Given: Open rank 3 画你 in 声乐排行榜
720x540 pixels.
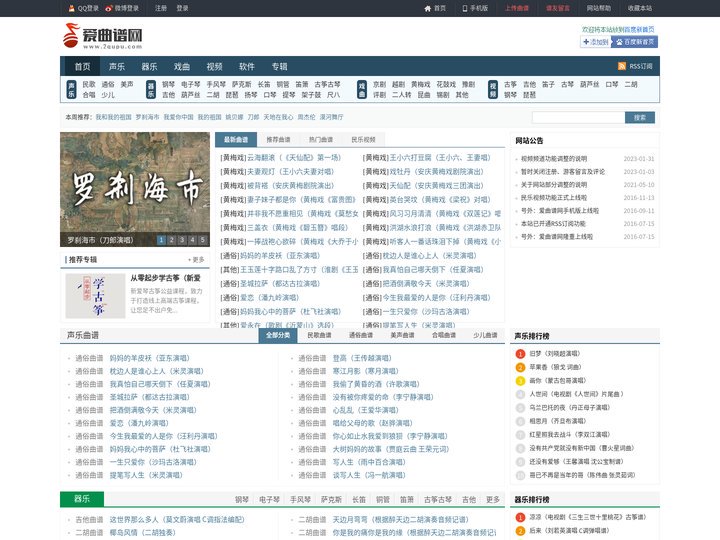Looking at the screenshot, I should tap(558, 380).
